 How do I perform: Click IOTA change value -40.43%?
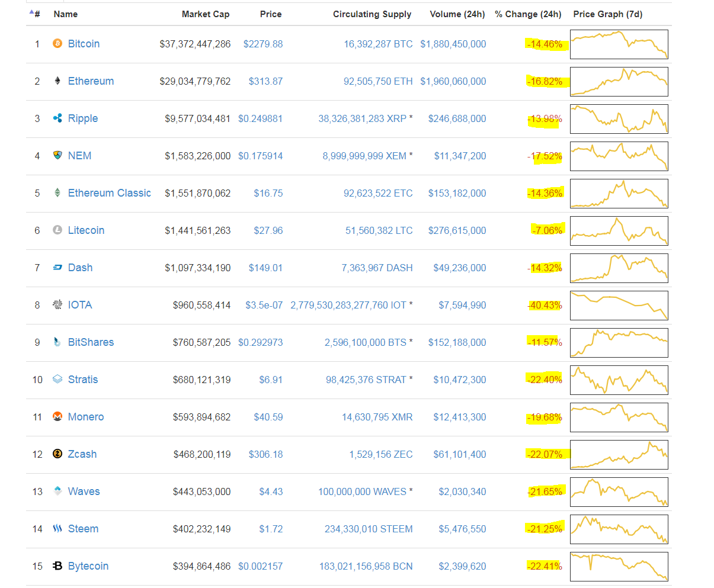click(545, 305)
